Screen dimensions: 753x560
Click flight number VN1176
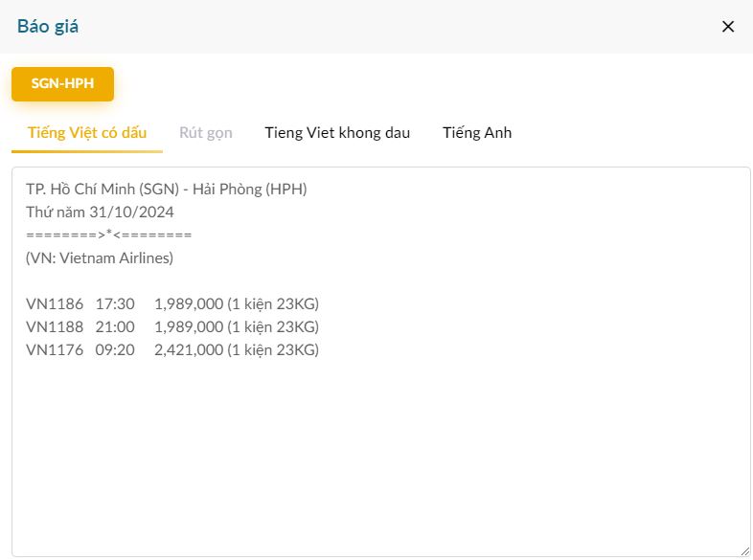tap(55, 349)
